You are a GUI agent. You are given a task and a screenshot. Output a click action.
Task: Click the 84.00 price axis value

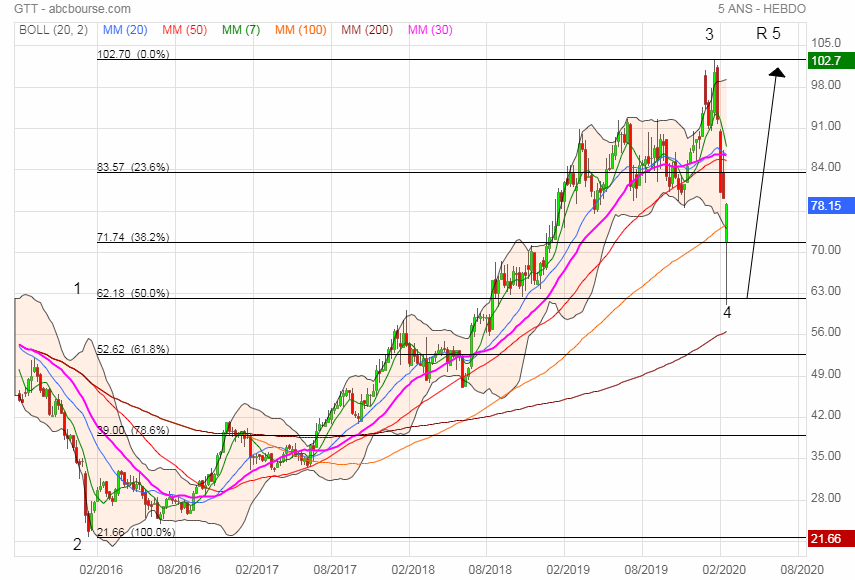pyautogui.click(x=826, y=167)
